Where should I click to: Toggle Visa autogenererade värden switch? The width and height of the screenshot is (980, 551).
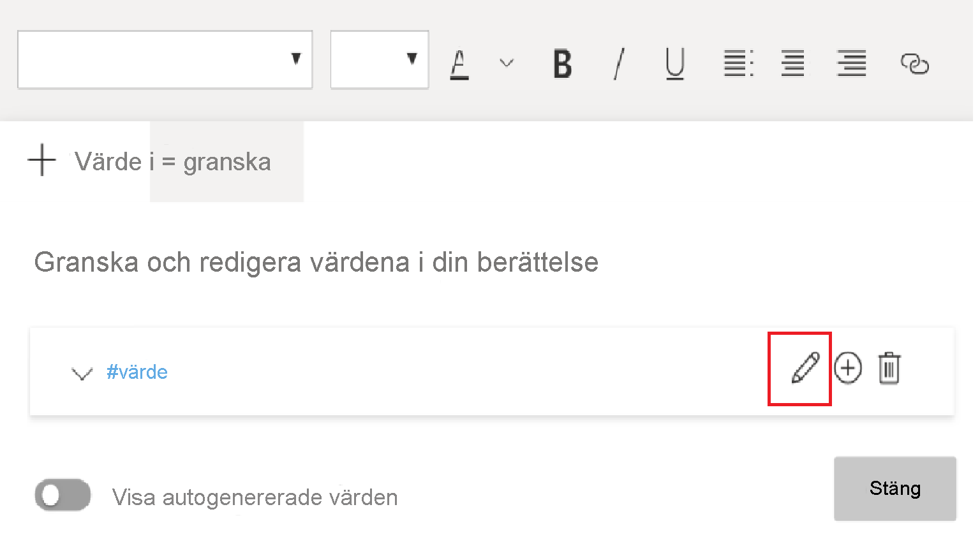click(x=63, y=495)
